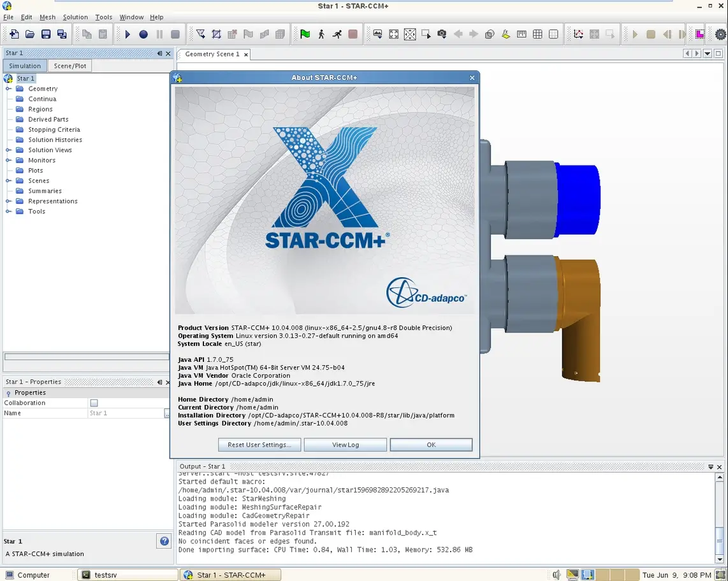Screen dimensions: 728x581
Task: Expand the Monitors tree node
Action: click(8, 160)
